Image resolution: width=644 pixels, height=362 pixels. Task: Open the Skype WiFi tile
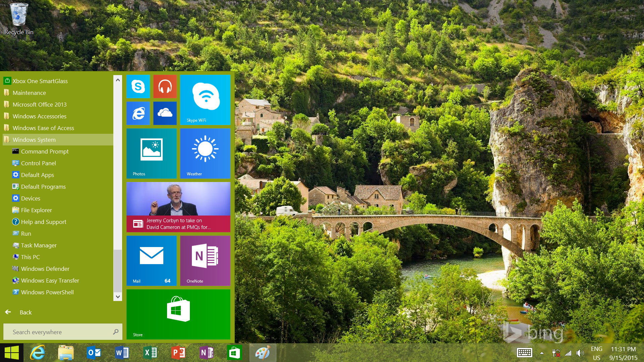tap(205, 100)
